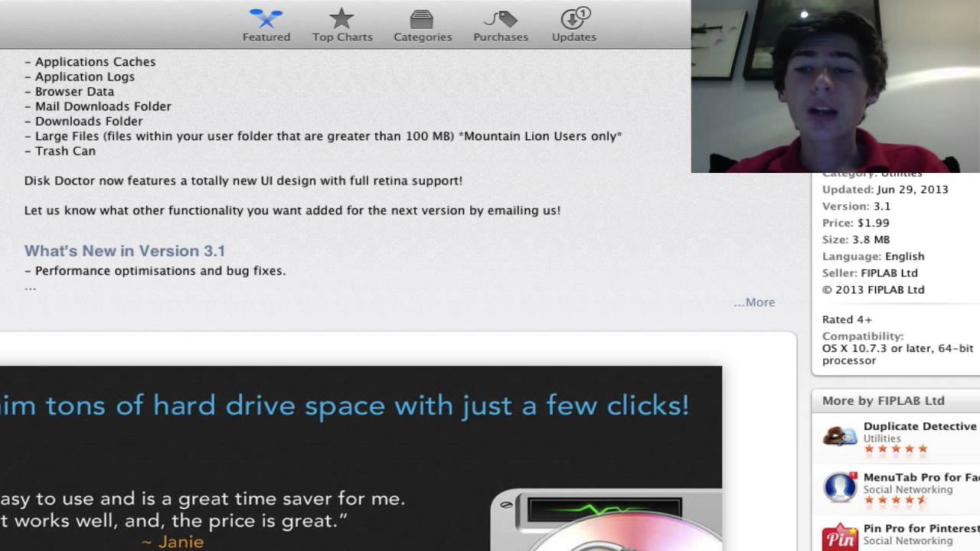Click the 'Mail Downloads Folder' list line
The height and width of the screenshot is (551, 980).
pyautogui.click(x=98, y=106)
